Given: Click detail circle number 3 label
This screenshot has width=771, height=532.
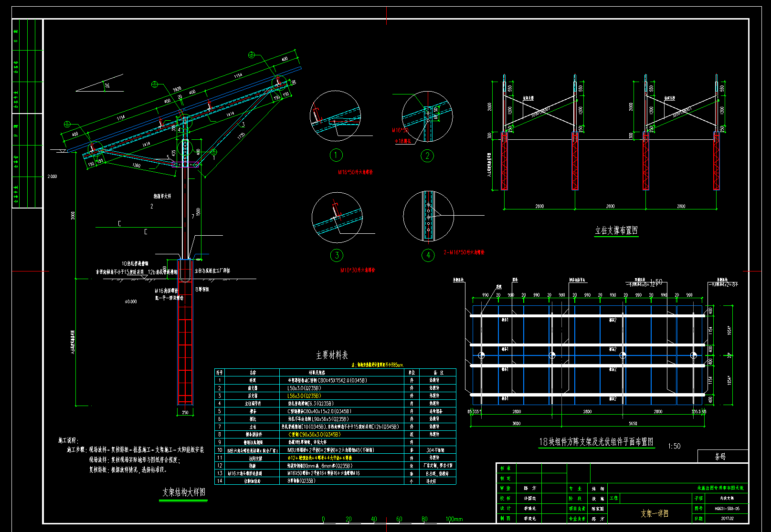Looking at the screenshot, I should pyautogui.click(x=337, y=255).
